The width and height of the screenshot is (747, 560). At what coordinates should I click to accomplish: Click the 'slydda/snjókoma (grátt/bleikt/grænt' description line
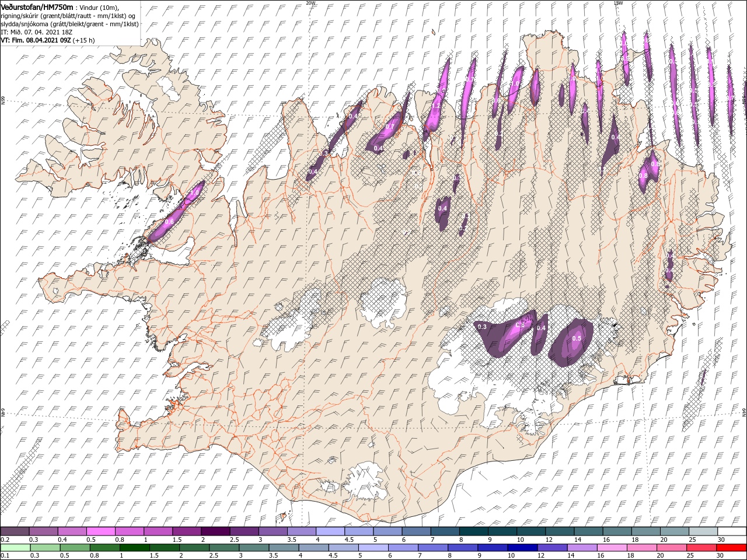(x=69, y=24)
